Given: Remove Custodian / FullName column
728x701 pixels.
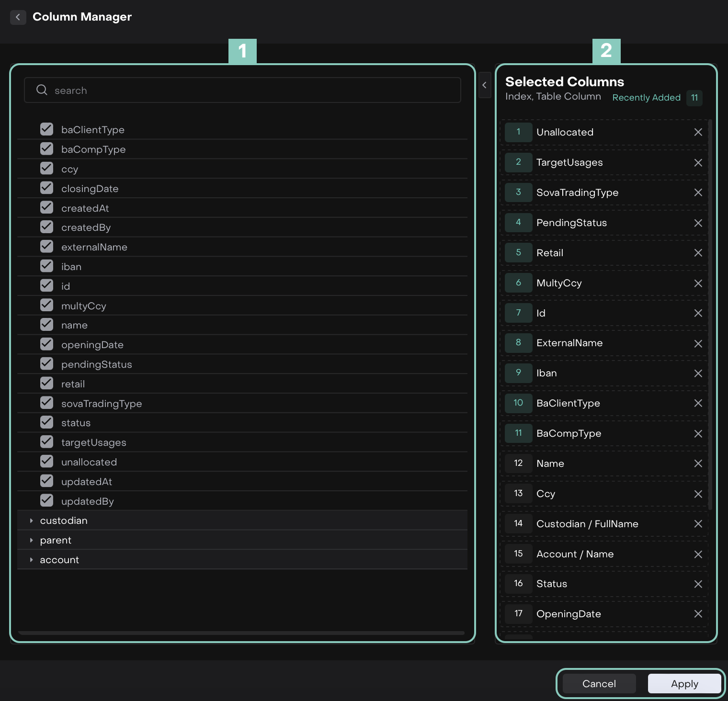Looking at the screenshot, I should point(698,524).
